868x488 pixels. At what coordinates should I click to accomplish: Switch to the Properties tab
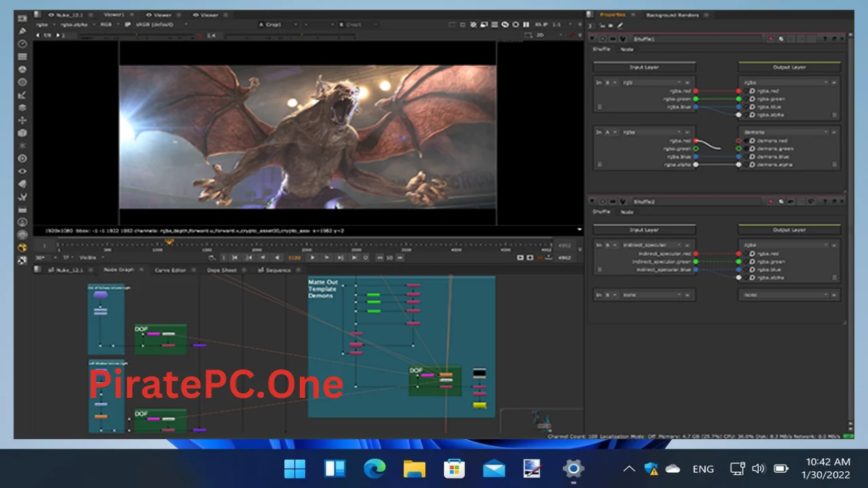pyautogui.click(x=612, y=15)
